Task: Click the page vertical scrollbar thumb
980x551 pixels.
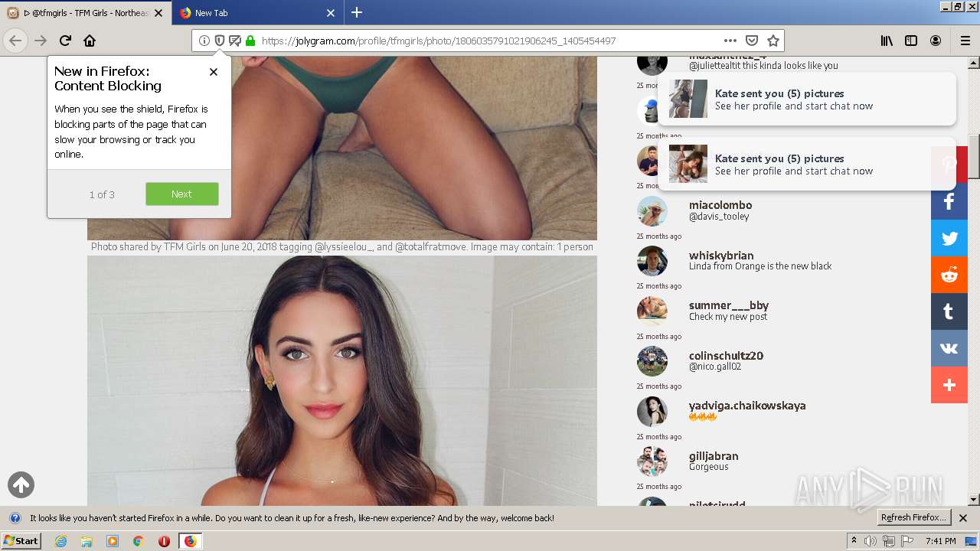Action: coord(974,156)
